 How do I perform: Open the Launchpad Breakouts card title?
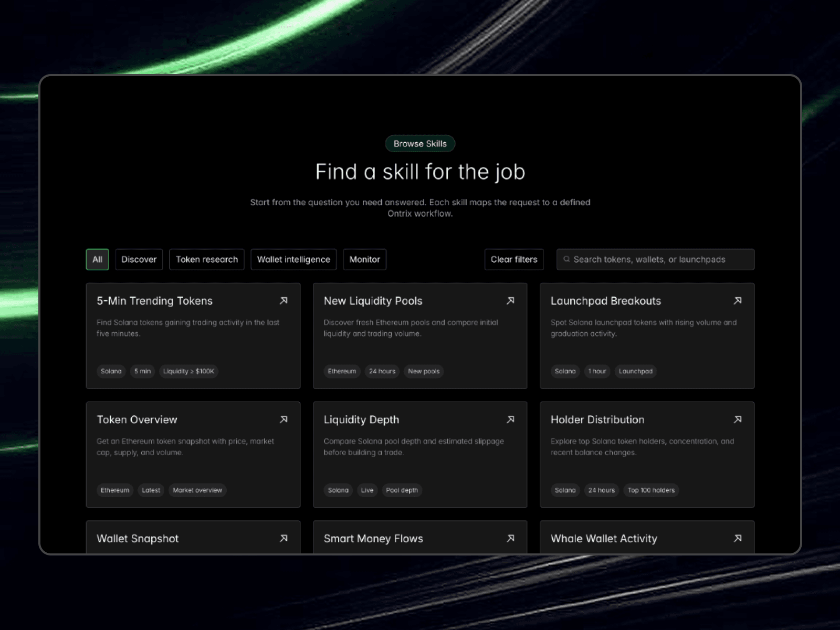(606, 301)
